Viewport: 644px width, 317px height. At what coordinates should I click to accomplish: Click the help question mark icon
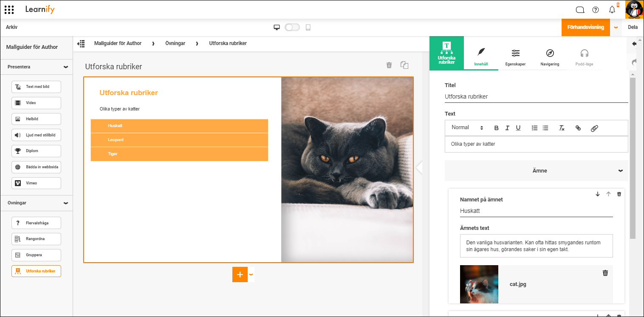596,10
